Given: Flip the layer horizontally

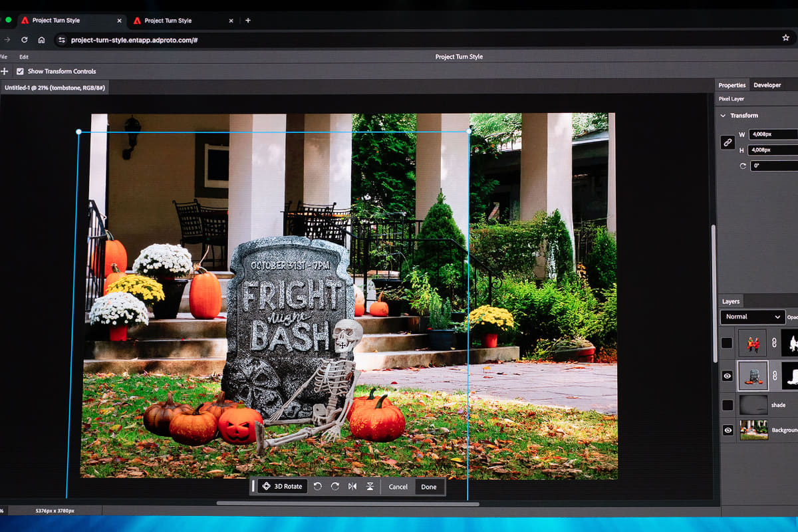Looking at the screenshot, I should (x=352, y=487).
